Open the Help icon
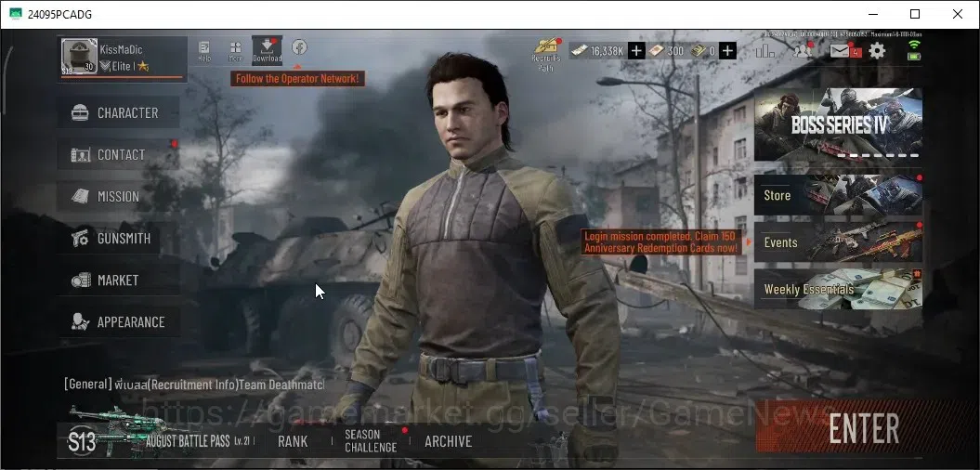 [x=204, y=51]
